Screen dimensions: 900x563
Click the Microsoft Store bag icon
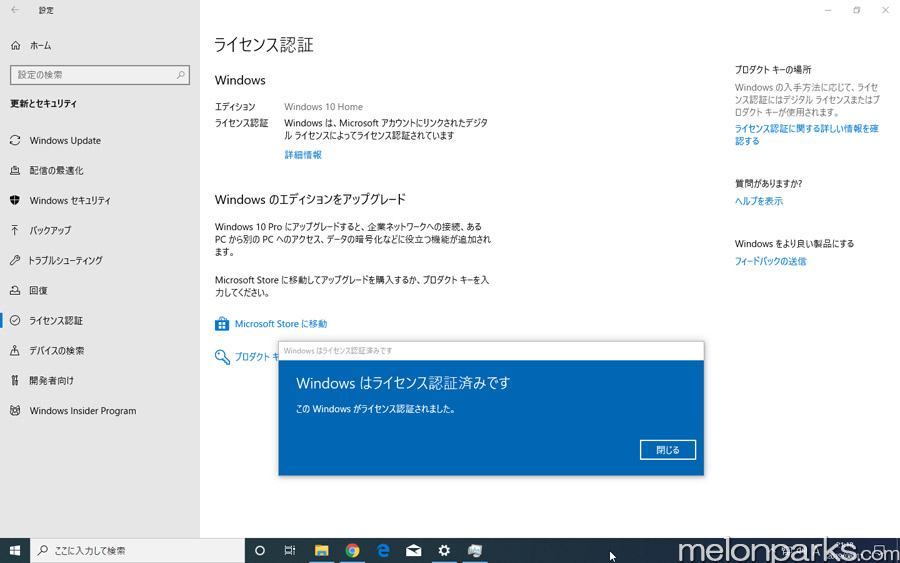click(222, 324)
